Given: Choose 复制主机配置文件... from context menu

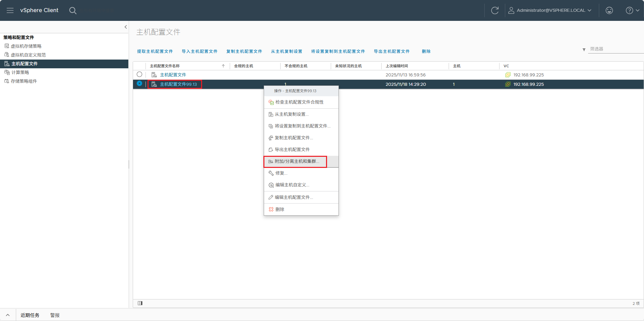Looking at the screenshot, I should pos(301,138).
